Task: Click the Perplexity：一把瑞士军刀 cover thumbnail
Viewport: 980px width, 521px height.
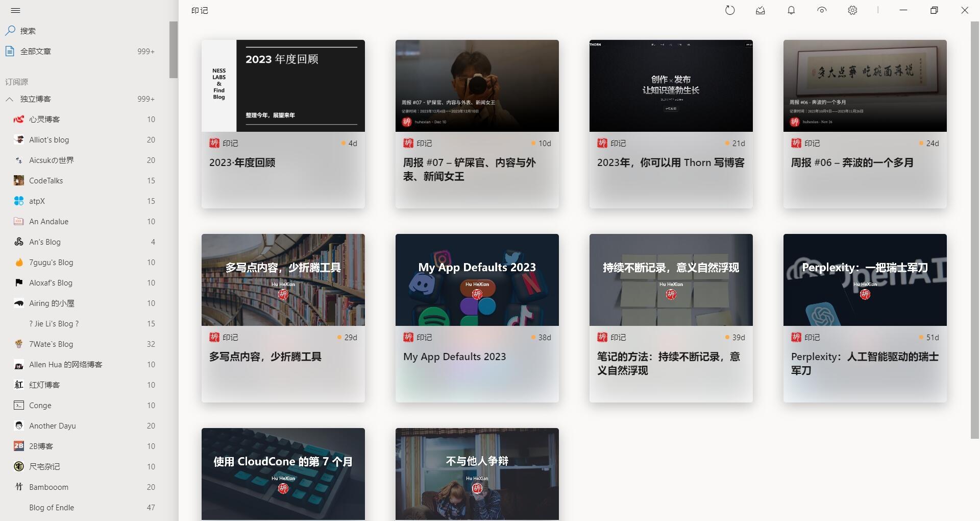Action: [x=865, y=280]
